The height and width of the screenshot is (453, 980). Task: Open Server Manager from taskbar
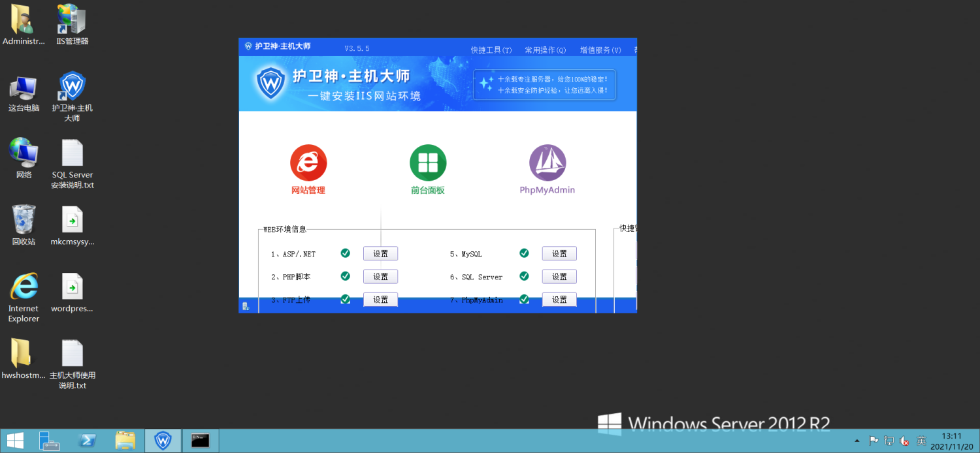49,441
